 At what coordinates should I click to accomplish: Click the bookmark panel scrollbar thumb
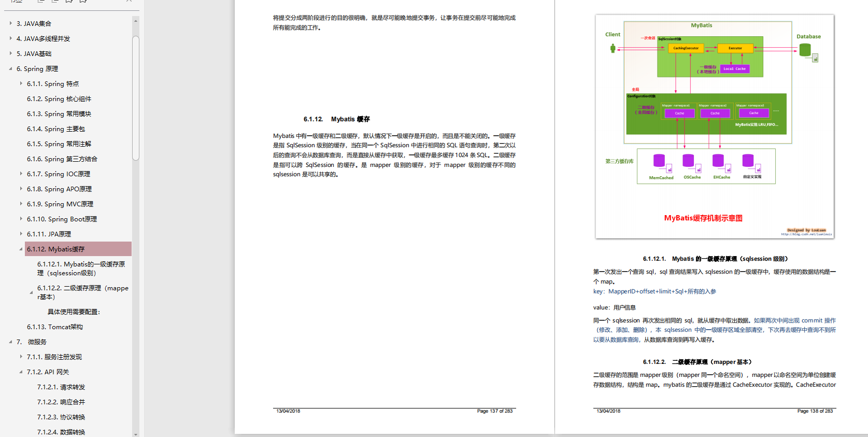pyautogui.click(x=136, y=98)
